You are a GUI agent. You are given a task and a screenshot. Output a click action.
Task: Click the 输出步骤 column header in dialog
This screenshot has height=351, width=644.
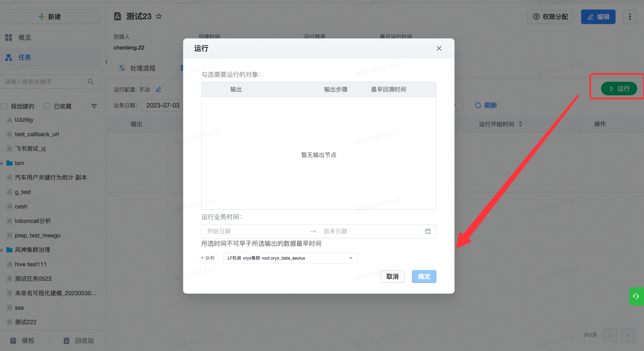pyautogui.click(x=335, y=89)
